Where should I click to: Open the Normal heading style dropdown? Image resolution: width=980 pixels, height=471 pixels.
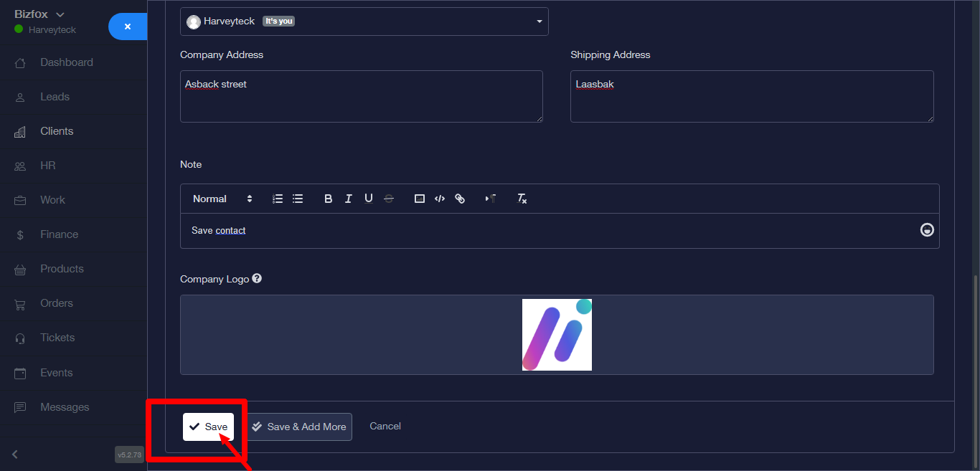click(222, 199)
